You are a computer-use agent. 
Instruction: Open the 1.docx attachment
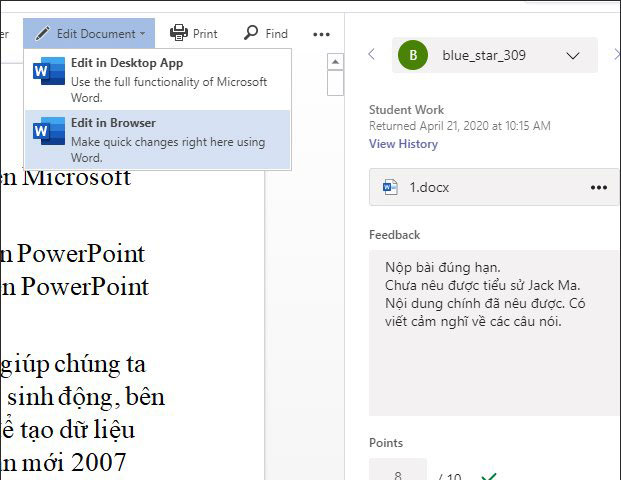tap(494, 187)
